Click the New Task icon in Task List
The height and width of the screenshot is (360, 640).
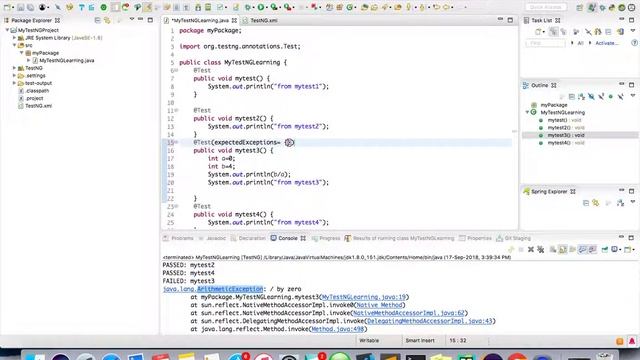(538, 31)
